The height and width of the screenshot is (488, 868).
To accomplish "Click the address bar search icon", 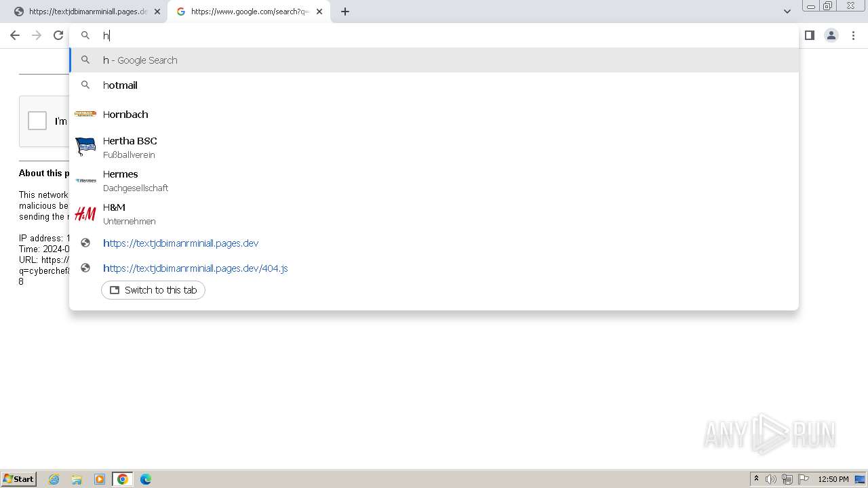I will pos(85,35).
